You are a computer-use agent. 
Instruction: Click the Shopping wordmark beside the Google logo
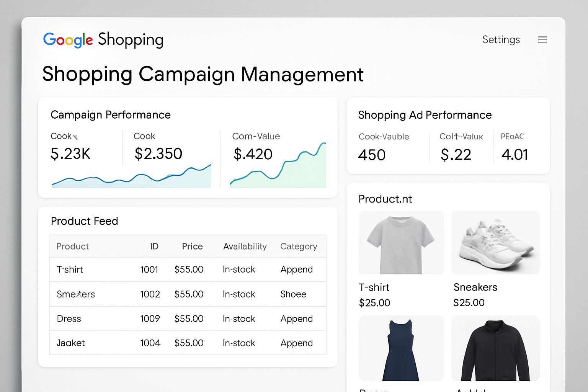click(131, 40)
